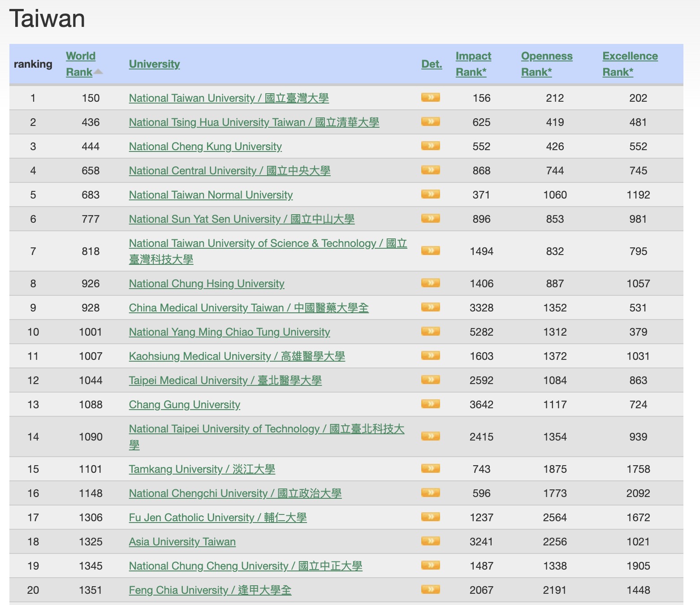Open Taiwan University of Science & Technology link
This screenshot has height=605, width=700.
pos(268,251)
